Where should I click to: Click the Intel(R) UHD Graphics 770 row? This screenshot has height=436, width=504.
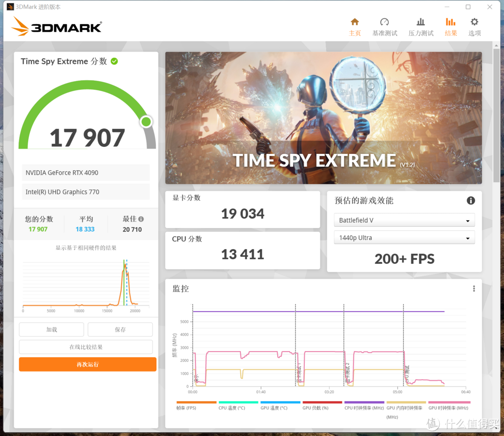coord(86,192)
